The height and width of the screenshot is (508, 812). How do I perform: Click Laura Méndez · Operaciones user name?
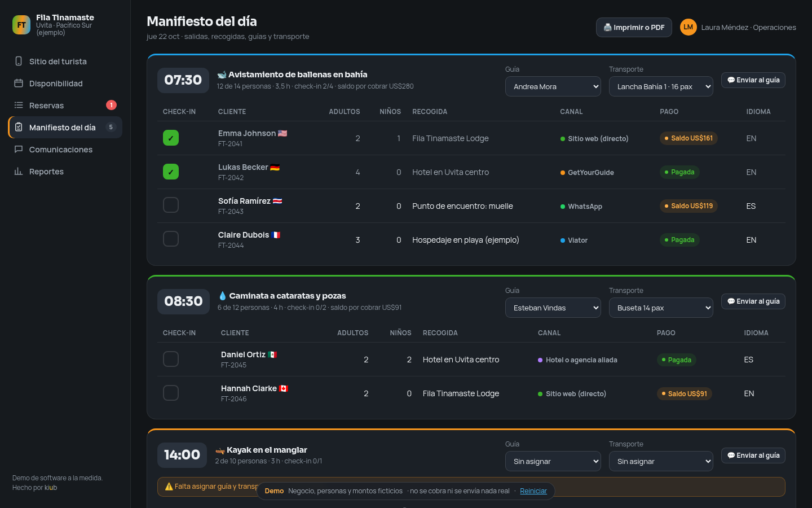click(x=749, y=27)
